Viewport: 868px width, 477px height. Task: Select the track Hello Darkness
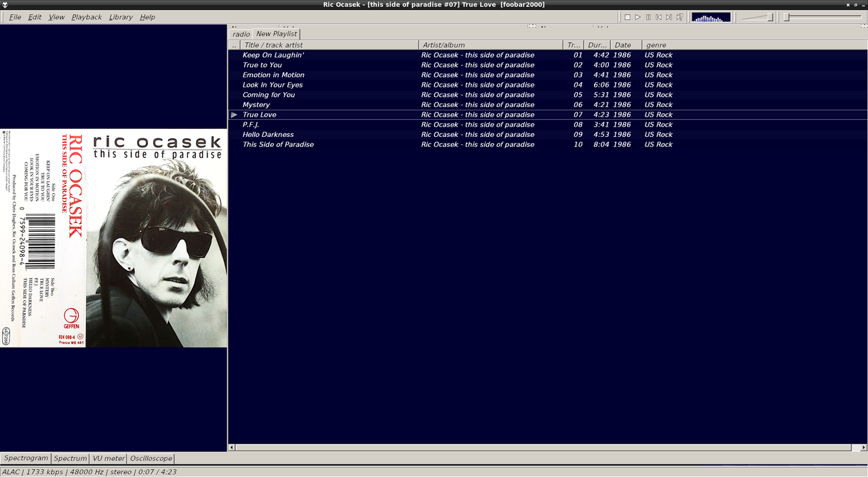[x=547, y=134]
